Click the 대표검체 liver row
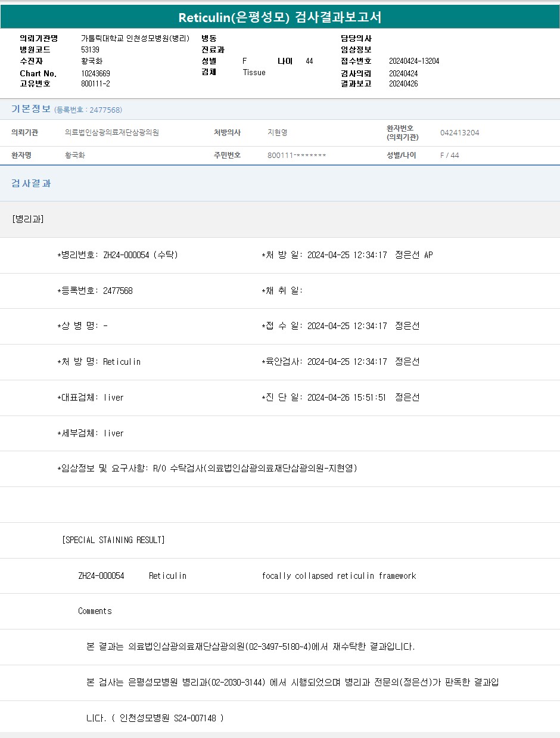This screenshot has height=738, width=560. coord(91,398)
